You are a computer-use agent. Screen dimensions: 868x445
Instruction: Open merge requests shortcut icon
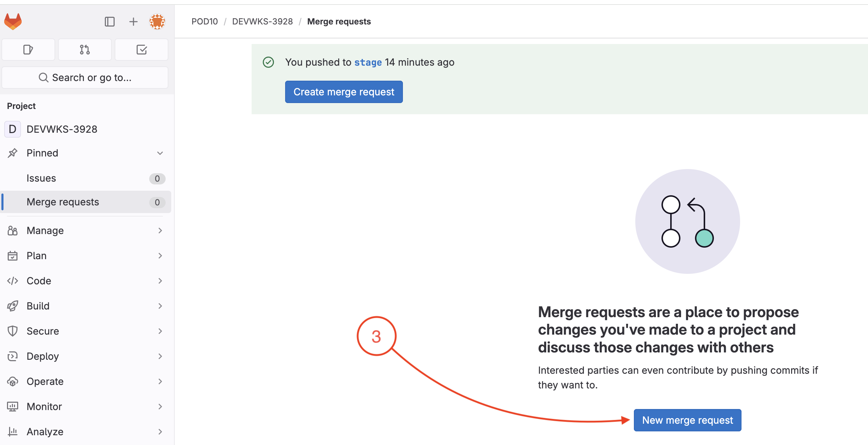pyautogui.click(x=85, y=50)
